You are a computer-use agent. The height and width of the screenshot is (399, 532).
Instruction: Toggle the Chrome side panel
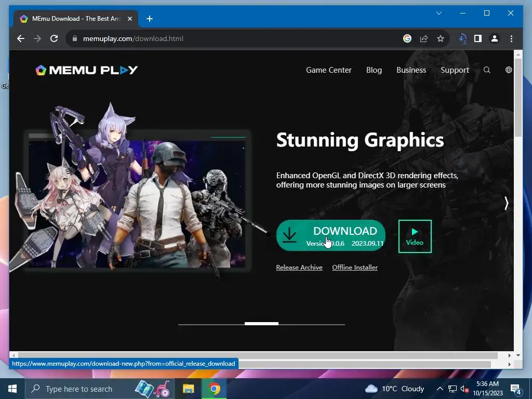[478, 38]
